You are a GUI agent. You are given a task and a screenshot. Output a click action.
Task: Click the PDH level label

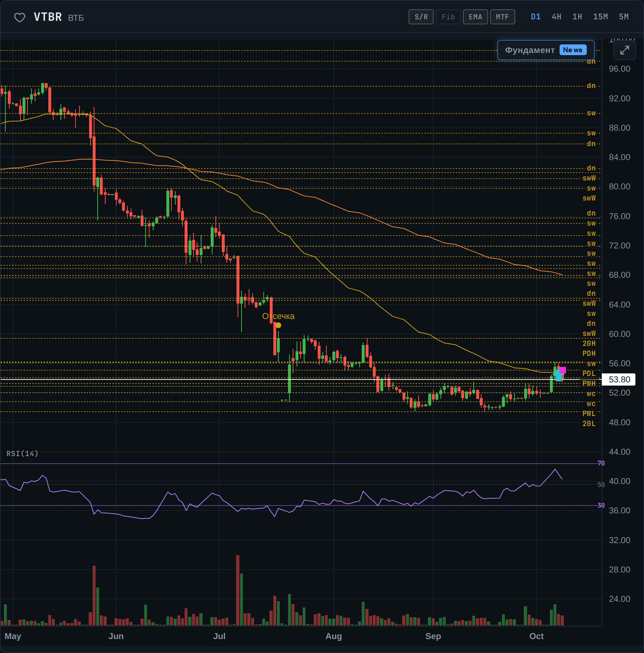click(x=589, y=353)
